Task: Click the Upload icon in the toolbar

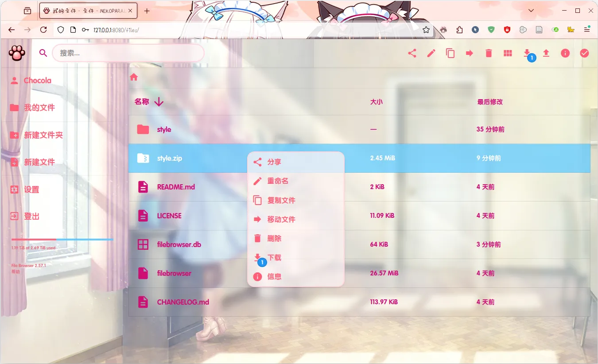Action: (x=546, y=53)
